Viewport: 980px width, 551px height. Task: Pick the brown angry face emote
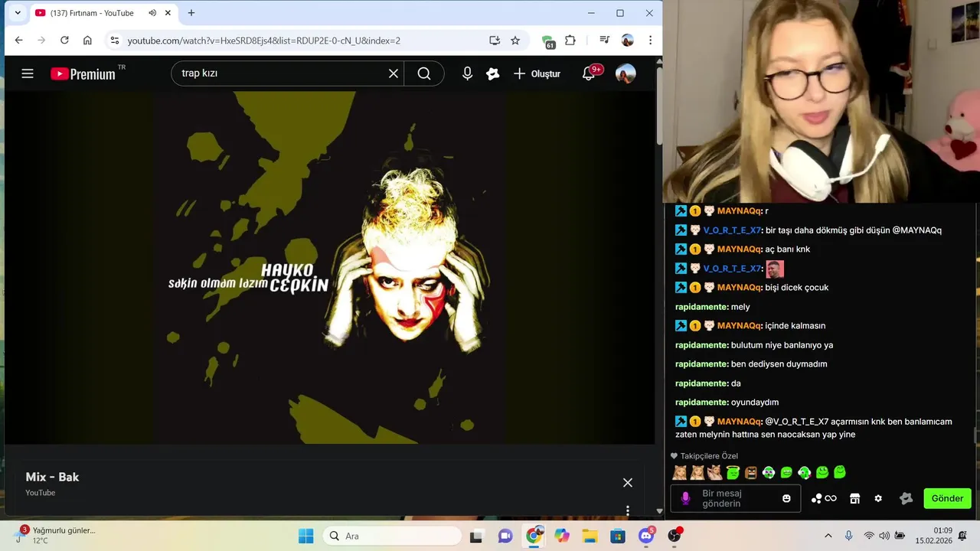[750, 472]
